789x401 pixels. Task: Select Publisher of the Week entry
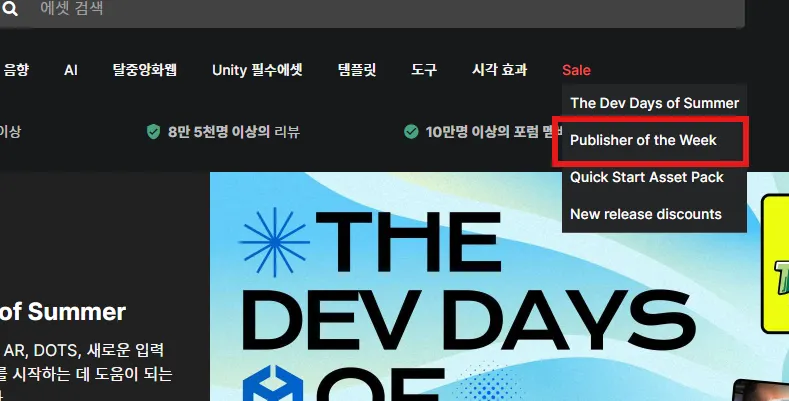[654, 140]
